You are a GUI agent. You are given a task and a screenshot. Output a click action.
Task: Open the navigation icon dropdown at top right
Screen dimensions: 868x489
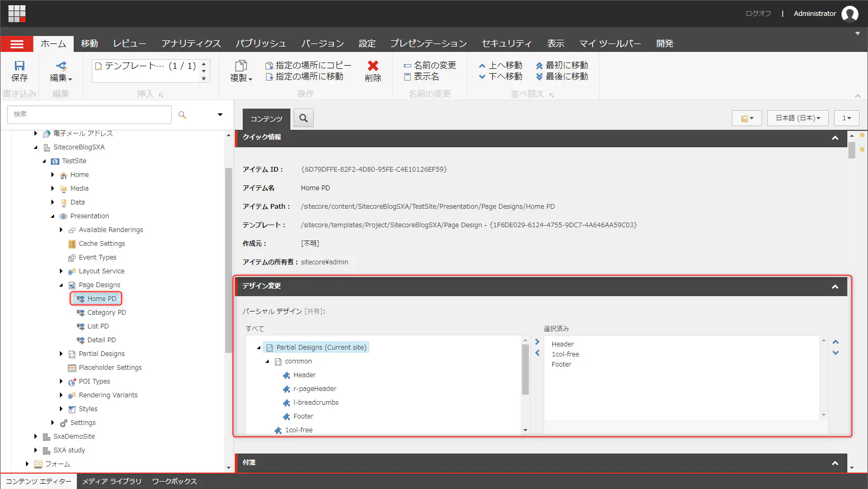tap(747, 118)
